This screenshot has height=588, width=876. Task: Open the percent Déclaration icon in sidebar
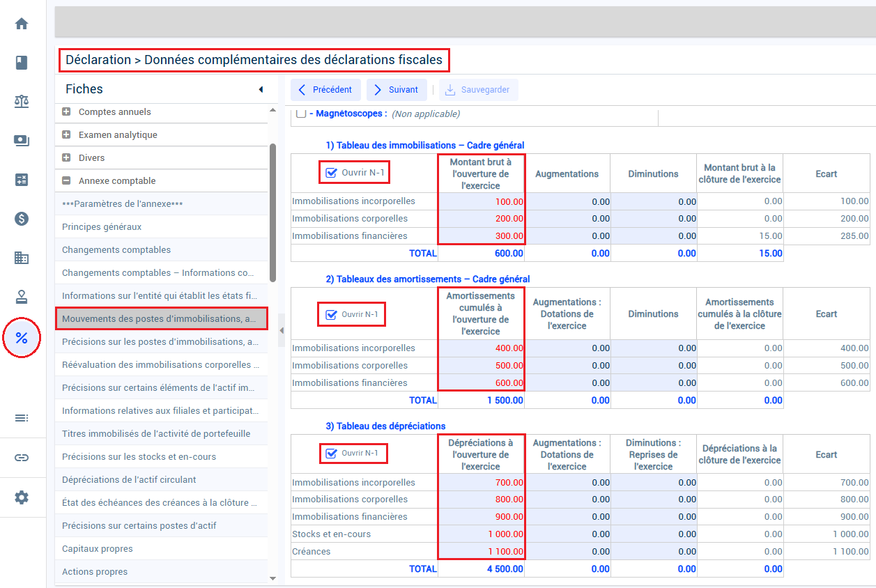point(22,338)
